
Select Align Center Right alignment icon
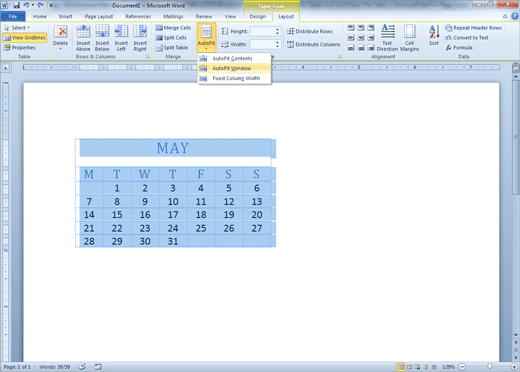pos(371,38)
